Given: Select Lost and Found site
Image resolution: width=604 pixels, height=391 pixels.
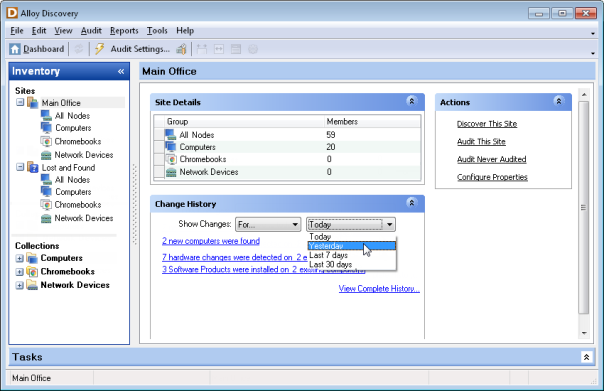Looking at the screenshot, I should (x=68, y=168).
